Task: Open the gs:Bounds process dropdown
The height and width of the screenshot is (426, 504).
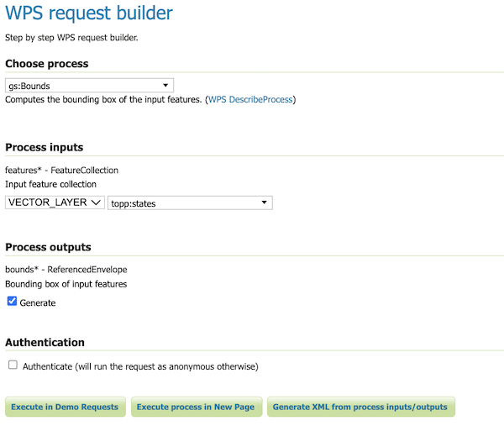Action: [89, 85]
